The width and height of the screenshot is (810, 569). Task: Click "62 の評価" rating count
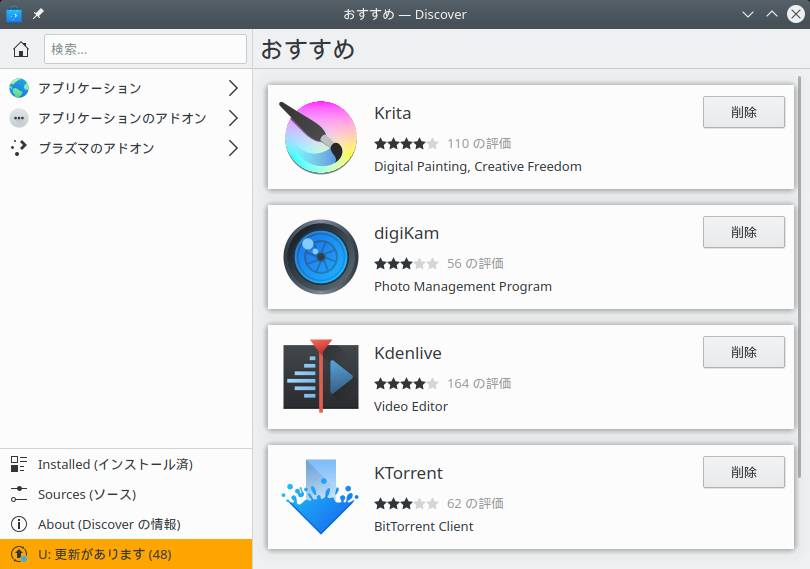coord(475,503)
